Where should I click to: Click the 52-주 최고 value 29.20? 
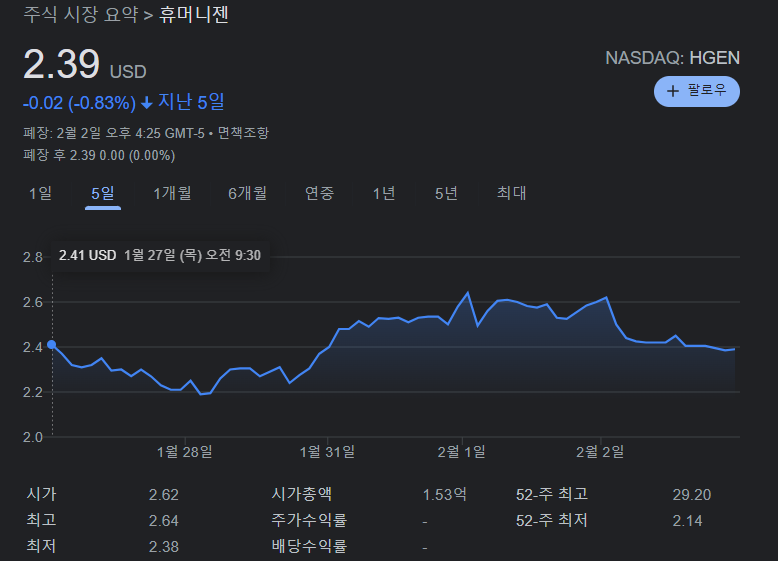tap(692, 495)
